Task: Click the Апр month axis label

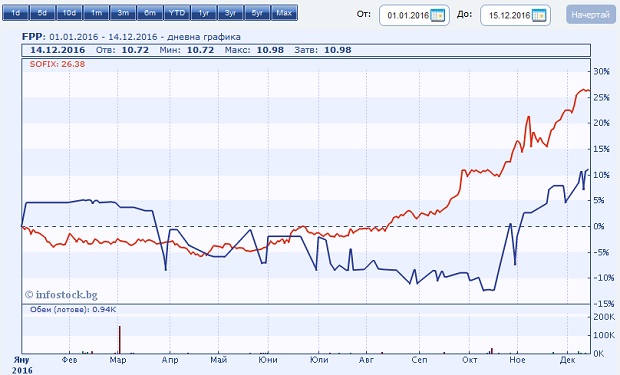Action: coord(170,360)
